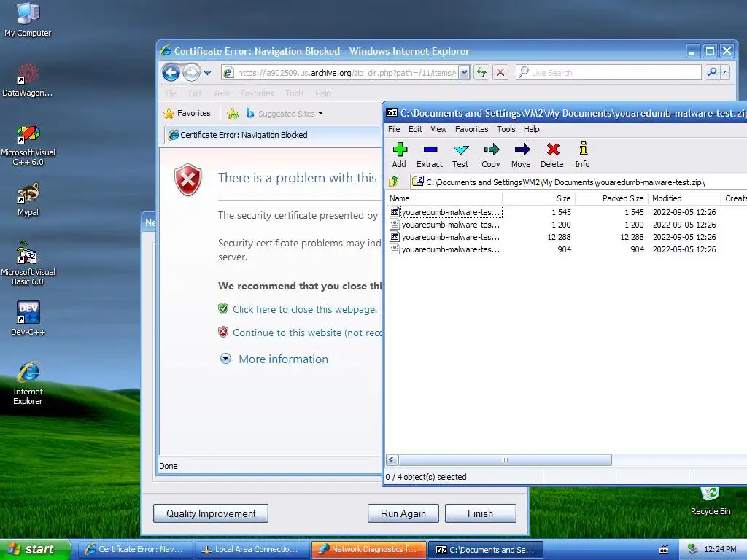Click the Add to Favorites bar icon
Viewport: 747px width, 560px height.
point(233,113)
